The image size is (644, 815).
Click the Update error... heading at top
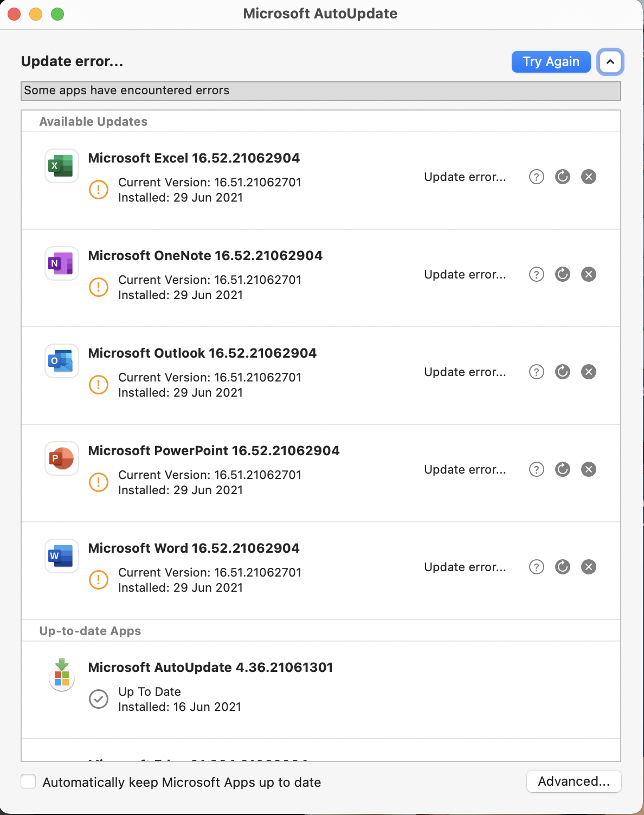pyautogui.click(x=72, y=61)
